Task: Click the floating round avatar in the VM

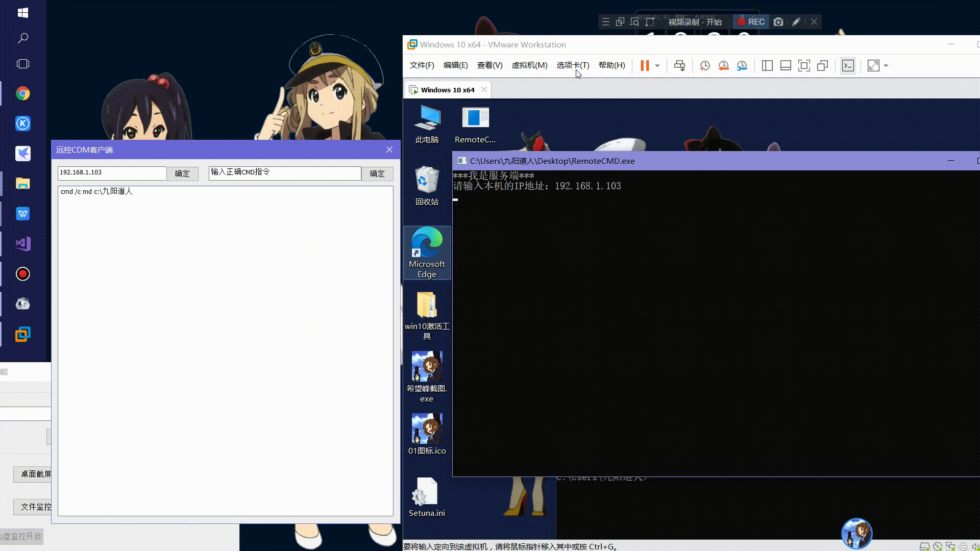Action: 857,534
